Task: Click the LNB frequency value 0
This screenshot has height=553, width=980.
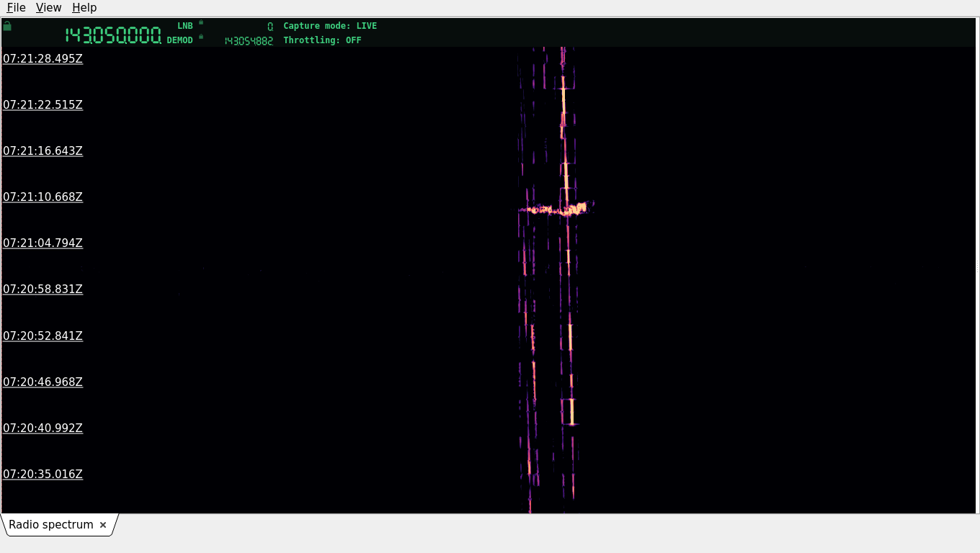Action: pyautogui.click(x=270, y=27)
